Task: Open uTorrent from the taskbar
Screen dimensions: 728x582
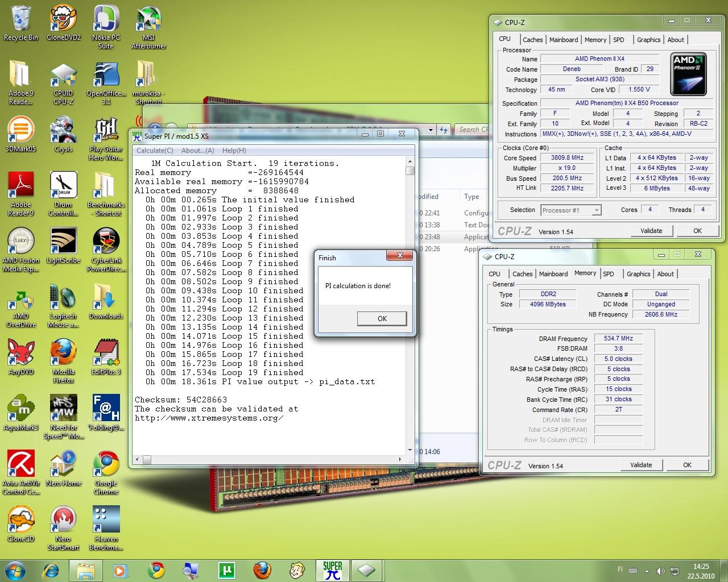Action: click(x=227, y=570)
